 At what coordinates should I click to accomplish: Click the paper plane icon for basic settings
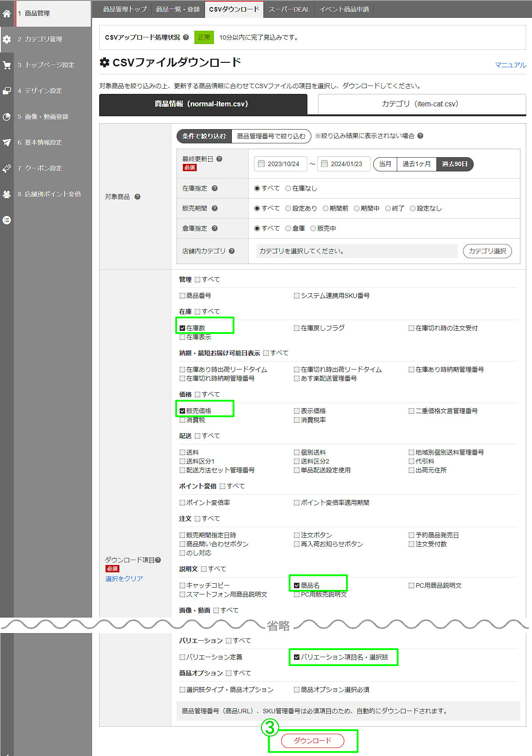tap(7, 142)
